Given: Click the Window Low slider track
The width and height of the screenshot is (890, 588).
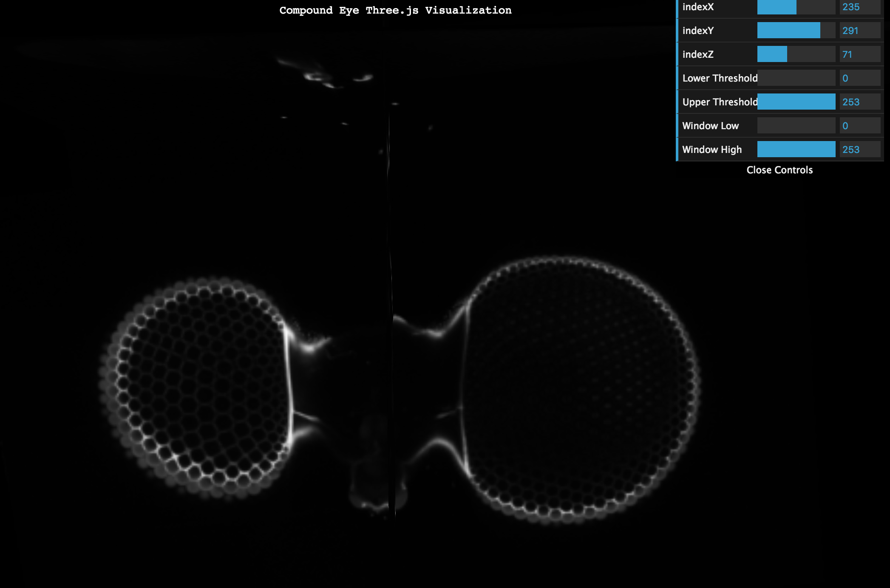Looking at the screenshot, I should [x=796, y=126].
